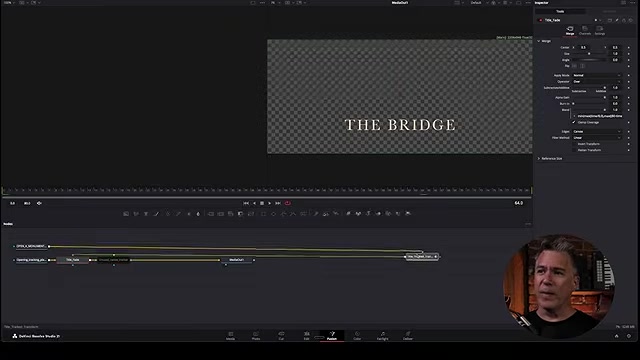Open the Media page

[x=230, y=336]
